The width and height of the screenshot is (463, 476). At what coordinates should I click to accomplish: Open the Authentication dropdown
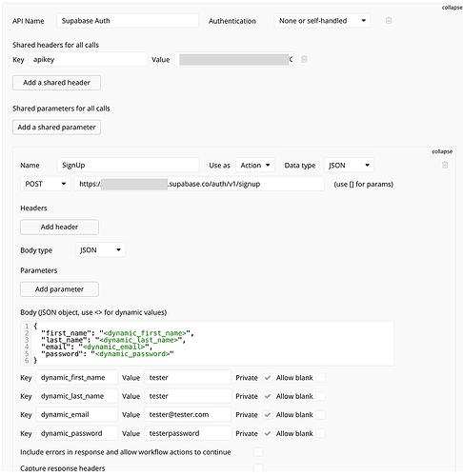pyautogui.click(x=322, y=21)
